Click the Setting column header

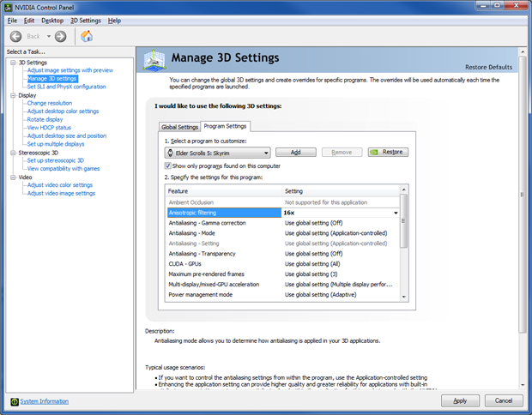pos(341,191)
